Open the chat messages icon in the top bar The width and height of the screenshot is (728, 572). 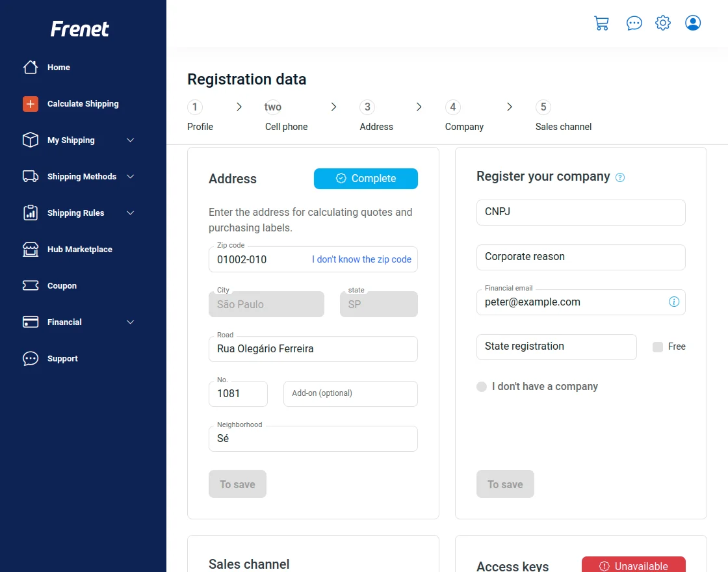click(634, 22)
